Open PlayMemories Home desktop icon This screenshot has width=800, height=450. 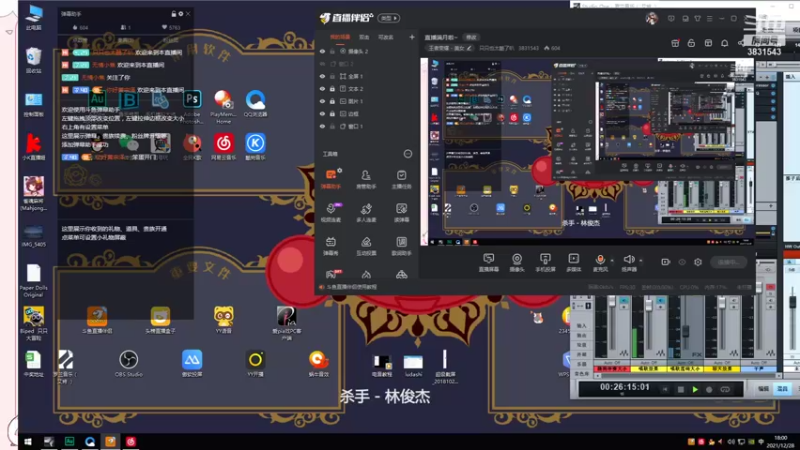click(x=223, y=106)
